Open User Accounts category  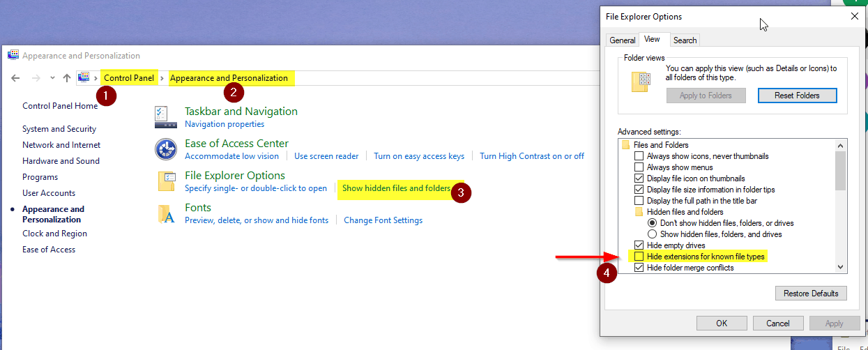click(49, 193)
